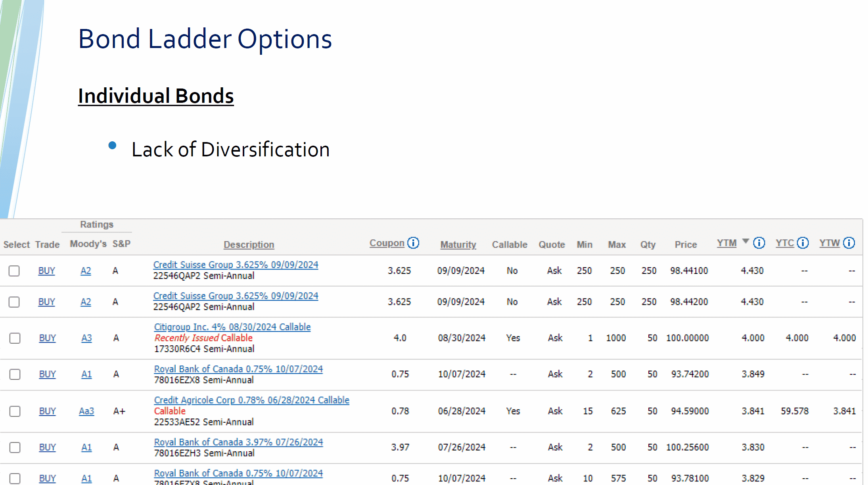Open the YTW info tooltip icon
868x485 pixels.
[850, 243]
